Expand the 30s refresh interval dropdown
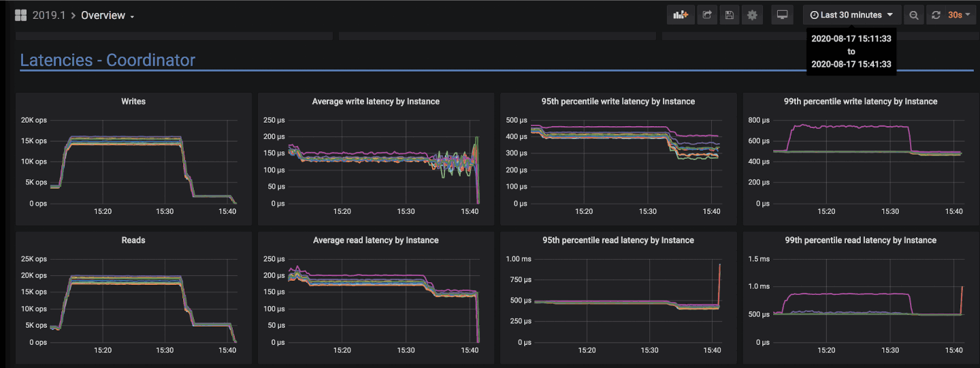Viewport: 980px width, 368px height. pyautogui.click(x=959, y=15)
